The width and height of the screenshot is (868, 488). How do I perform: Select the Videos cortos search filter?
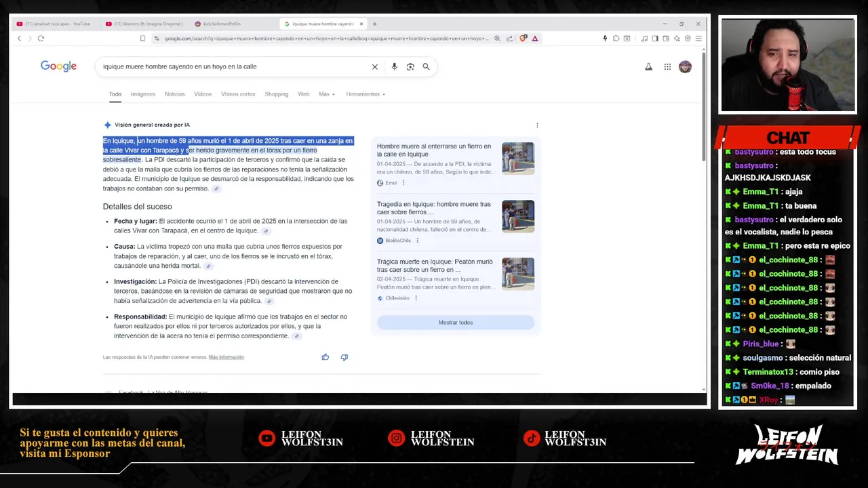(238, 94)
